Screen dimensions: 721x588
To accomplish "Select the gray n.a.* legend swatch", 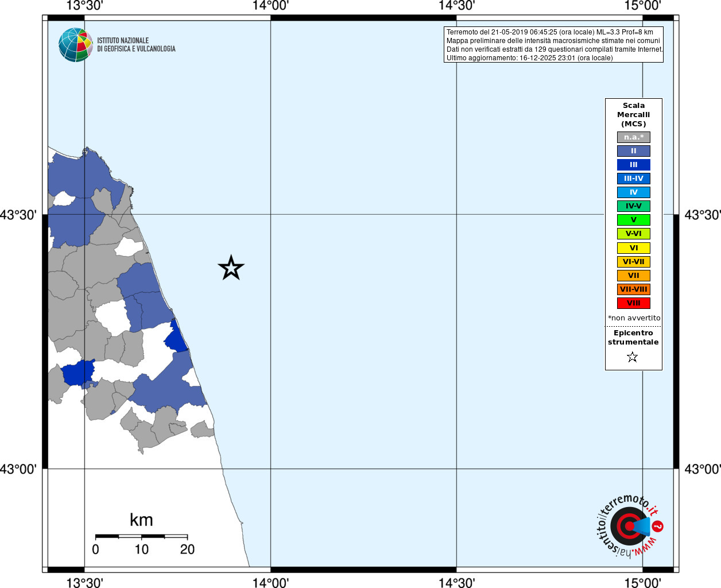I will point(633,137).
